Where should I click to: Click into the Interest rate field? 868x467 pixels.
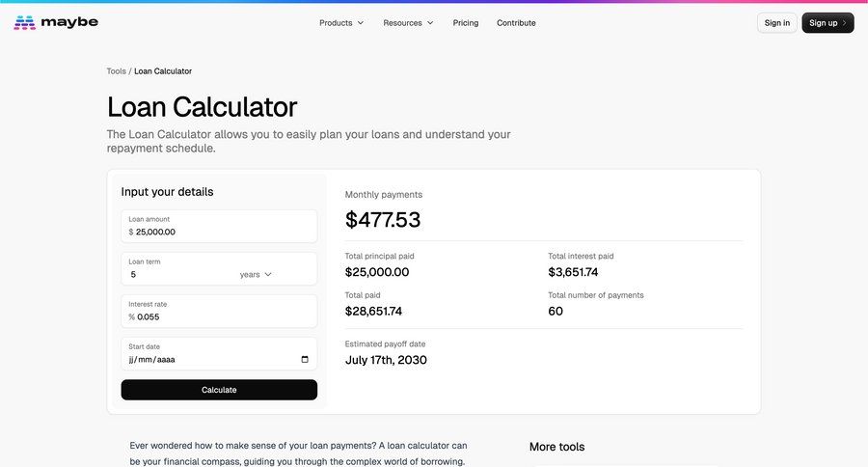pos(219,312)
